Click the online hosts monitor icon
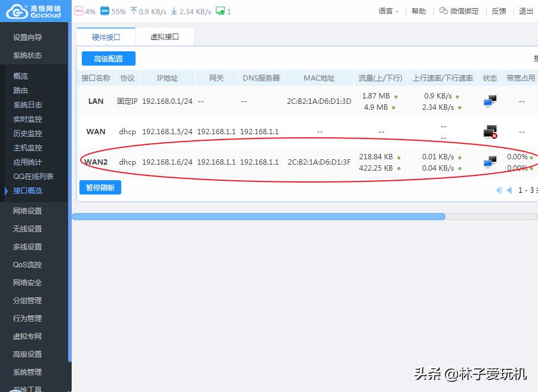Viewport: 538px width, 392px height. coord(220,11)
